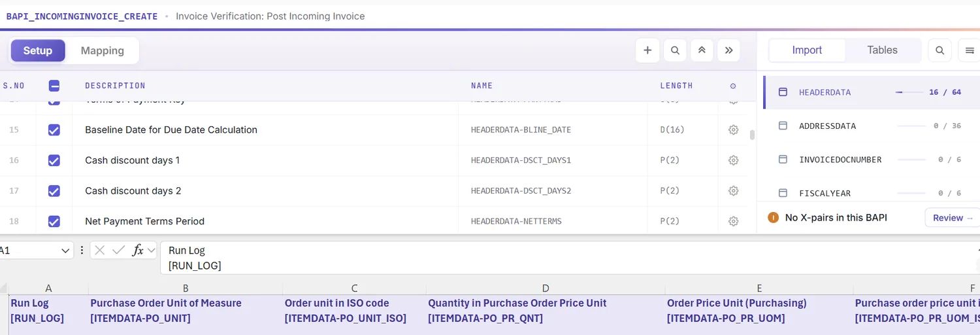Click the double chevron up collapse icon
This screenshot has width=980, height=335.
pyautogui.click(x=702, y=50)
